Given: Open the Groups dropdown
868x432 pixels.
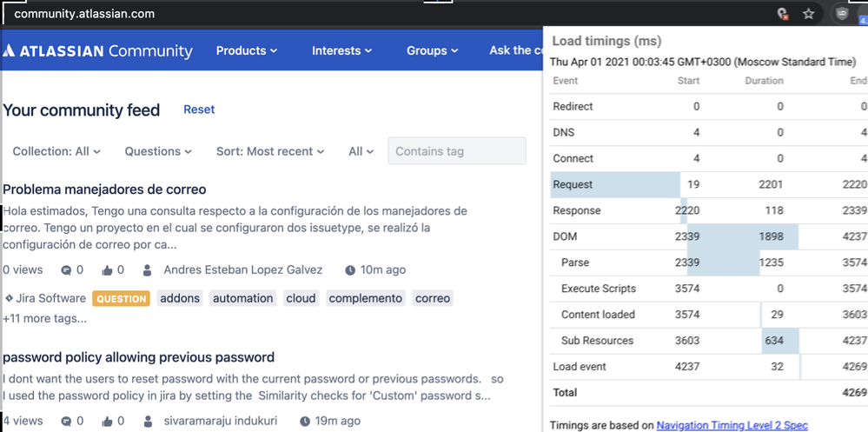Looking at the screenshot, I should pos(433,50).
